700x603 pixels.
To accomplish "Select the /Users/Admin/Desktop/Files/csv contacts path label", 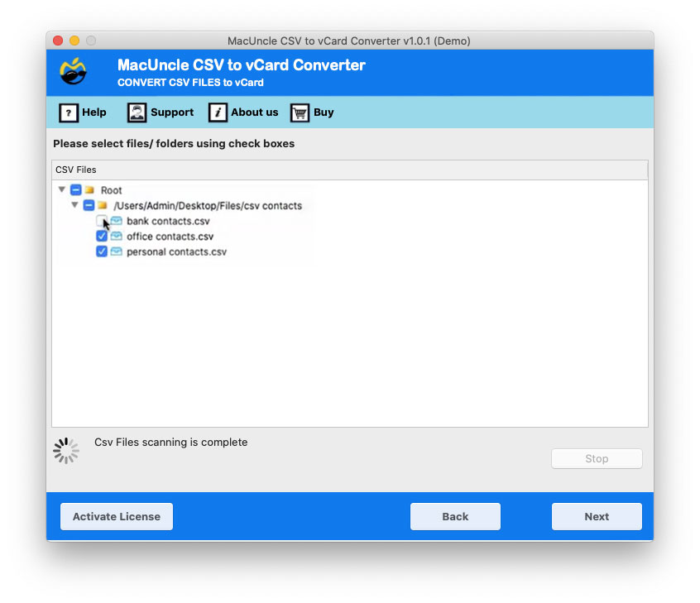I will point(208,206).
